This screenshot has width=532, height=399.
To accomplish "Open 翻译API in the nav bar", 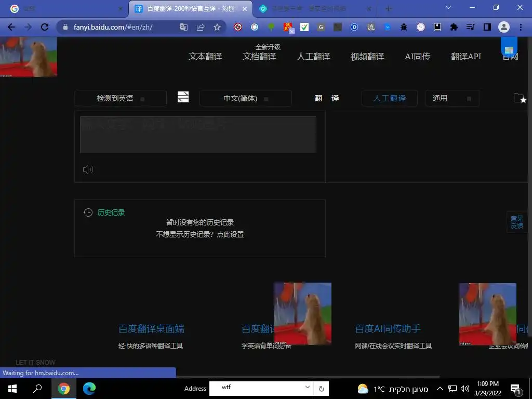I will pos(466,56).
